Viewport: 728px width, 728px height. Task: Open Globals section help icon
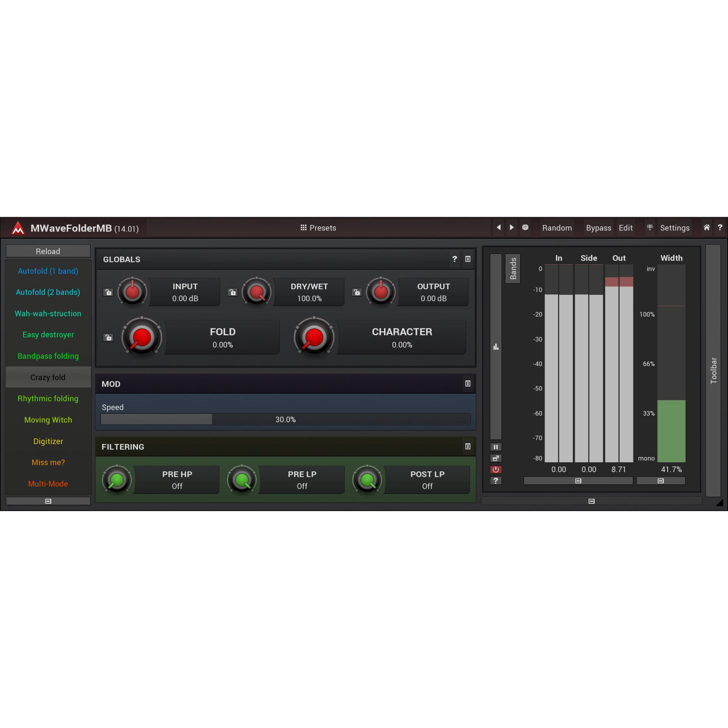click(x=454, y=259)
